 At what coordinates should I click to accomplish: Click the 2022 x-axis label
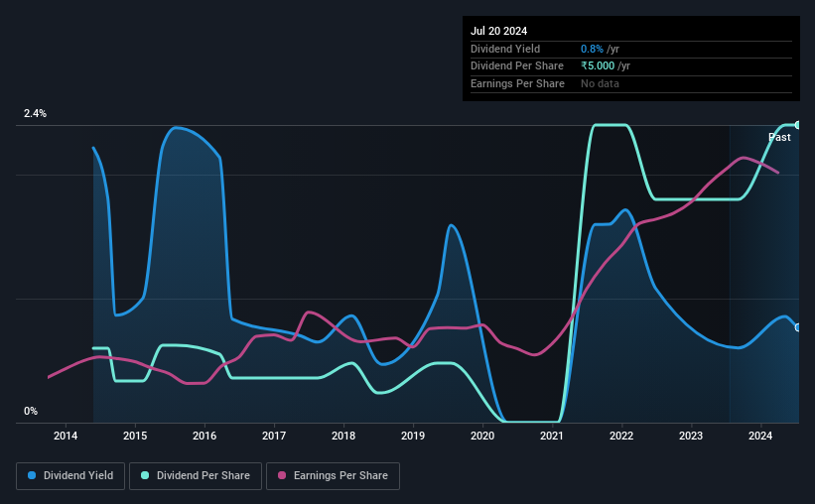point(621,436)
